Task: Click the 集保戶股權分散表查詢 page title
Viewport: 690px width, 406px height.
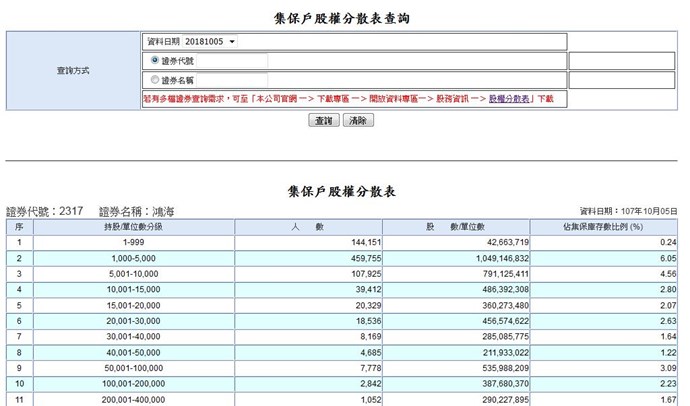Action: pyautogui.click(x=345, y=18)
